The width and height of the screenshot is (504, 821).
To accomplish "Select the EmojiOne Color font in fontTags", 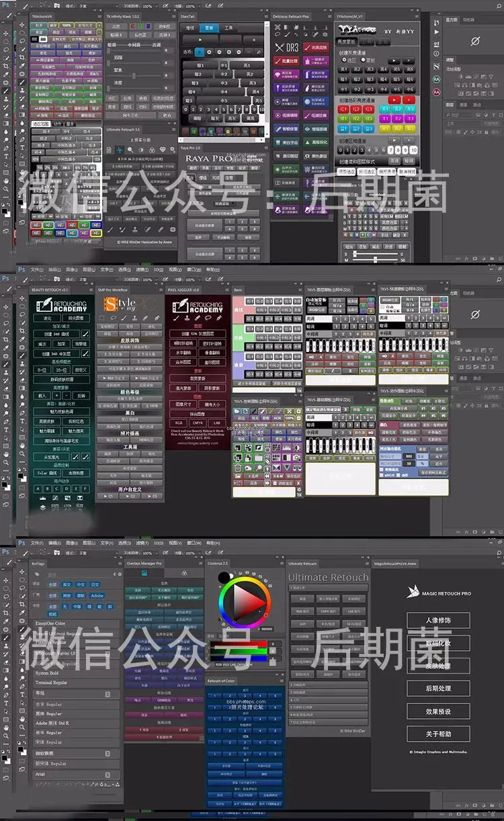I will [x=76, y=623].
